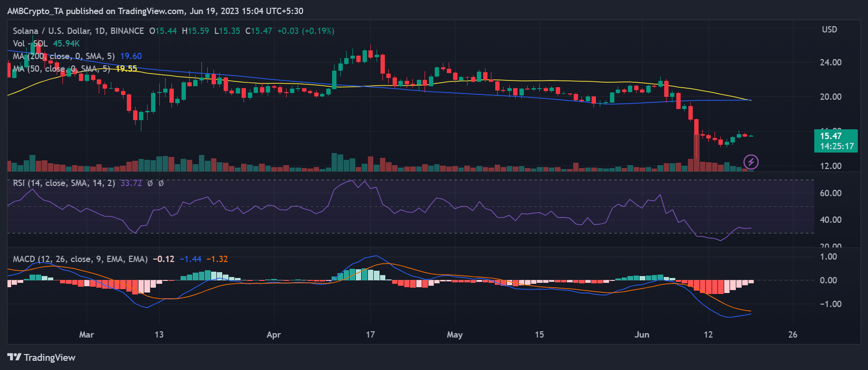Image resolution: width=868 pixels, height=370 pixels.
Task: Open the TradingView text link
Action: 49,357
